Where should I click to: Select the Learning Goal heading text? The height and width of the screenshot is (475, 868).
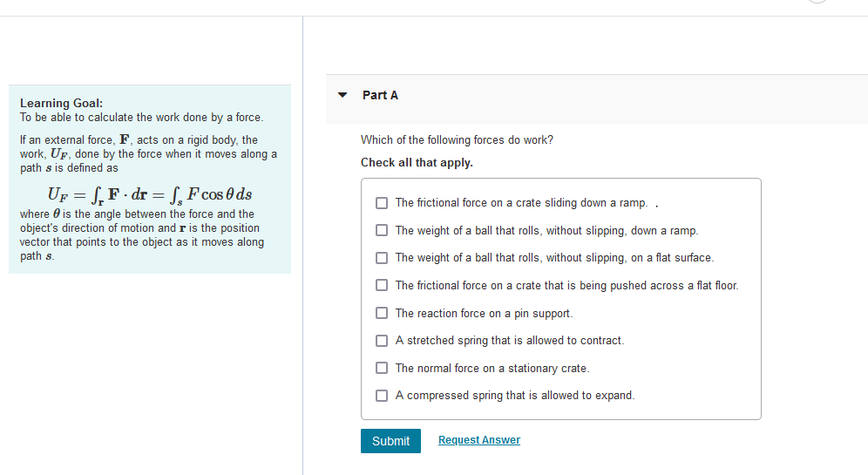pos(62,103)
